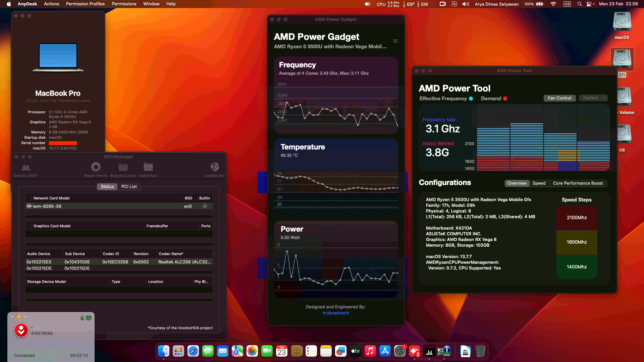This screenshot has width=644, height=362.
Task: Open Notes from the dock
Action: pos(326,351)
